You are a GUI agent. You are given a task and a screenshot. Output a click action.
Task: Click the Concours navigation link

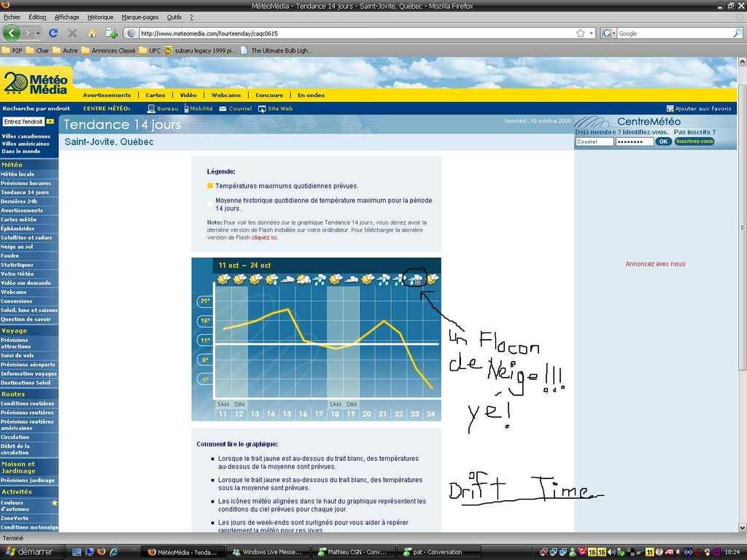pos(269,96)
